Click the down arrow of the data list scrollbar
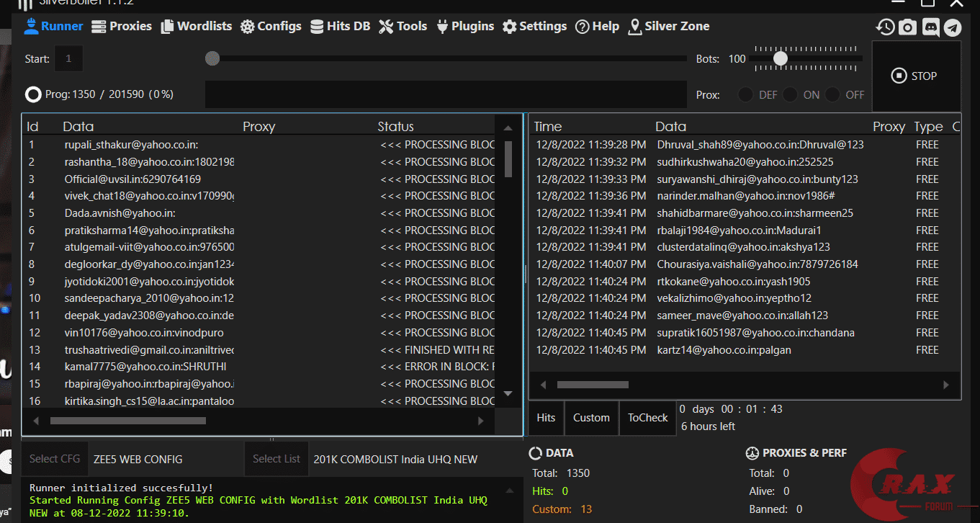The width and height of the screenshot is (980, 523). coord(508,393)
